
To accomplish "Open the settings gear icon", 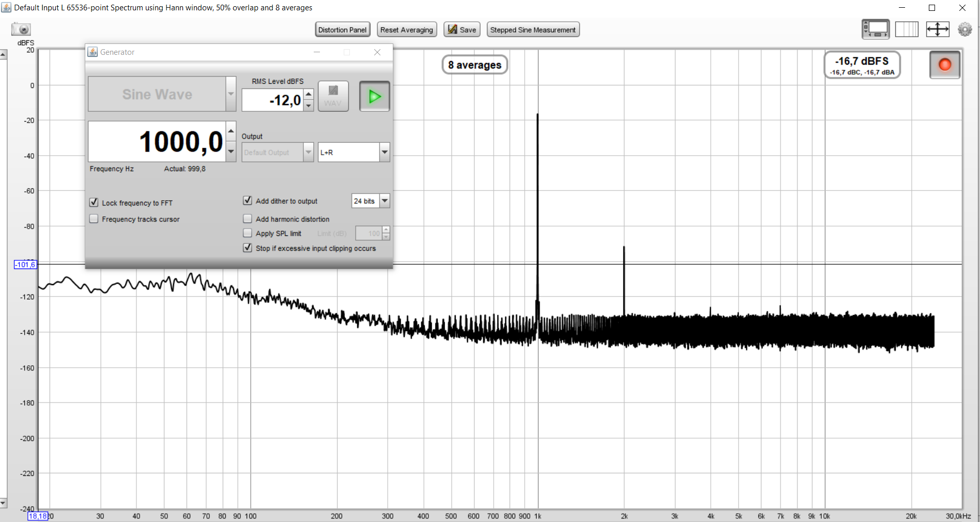I will pos(964,29).
